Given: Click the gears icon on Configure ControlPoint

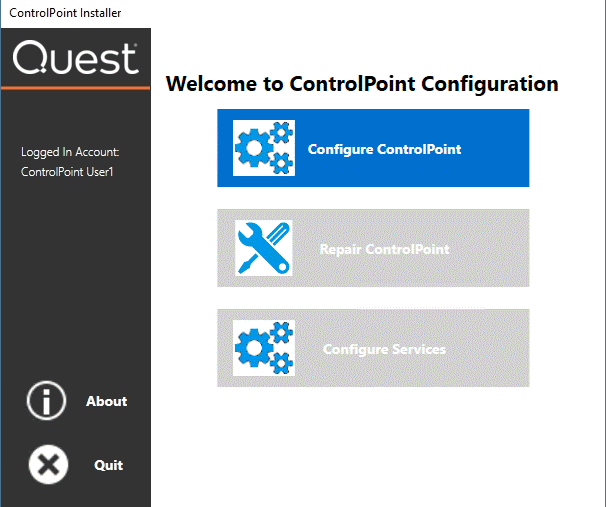Looking at the screenshot, I should pyautogui.click(x=264, y=148).
